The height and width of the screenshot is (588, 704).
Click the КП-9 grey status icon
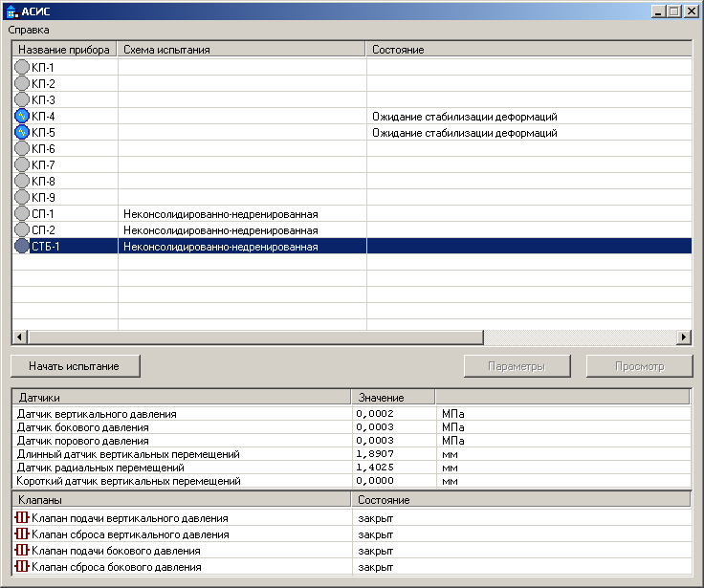[22, 198]
